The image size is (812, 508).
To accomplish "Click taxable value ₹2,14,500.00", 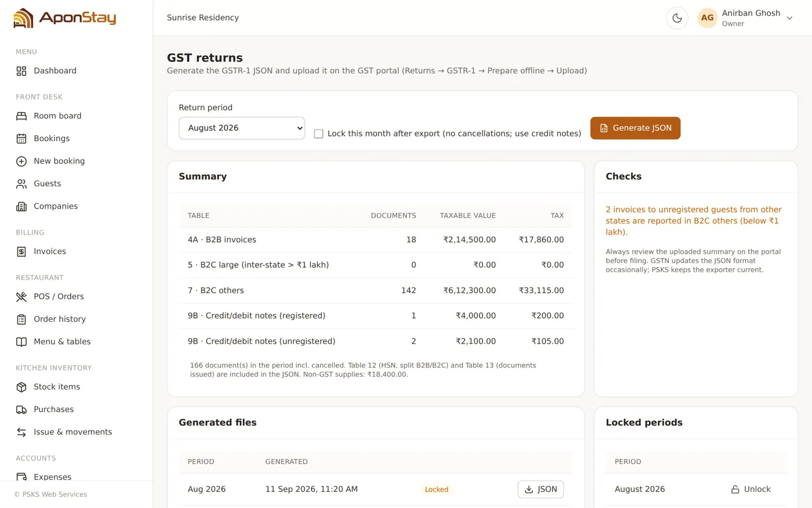I will coord(470,240).
